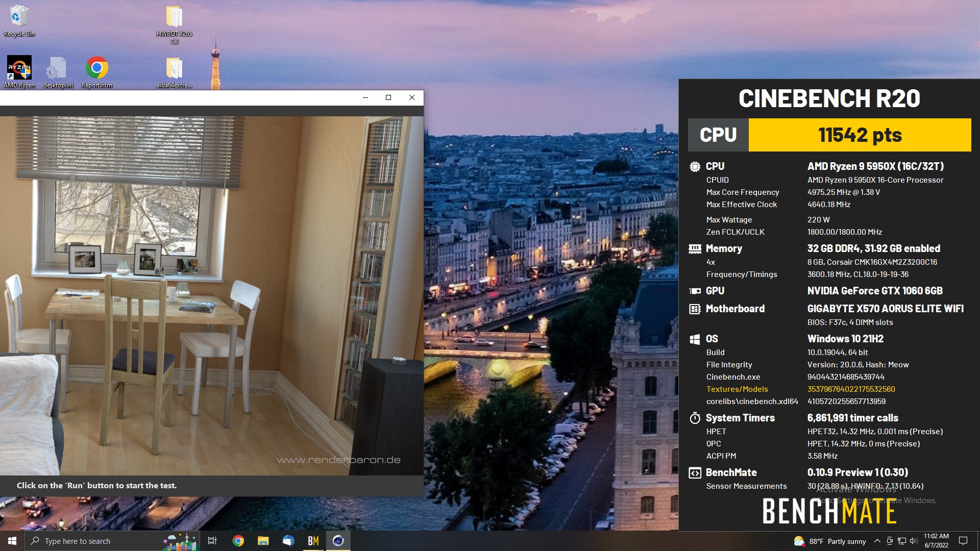
Task: Click the HPET32, 14.32 MHz, 0.001 ms value
Action: pyautogui.click(x=875, y=432)
